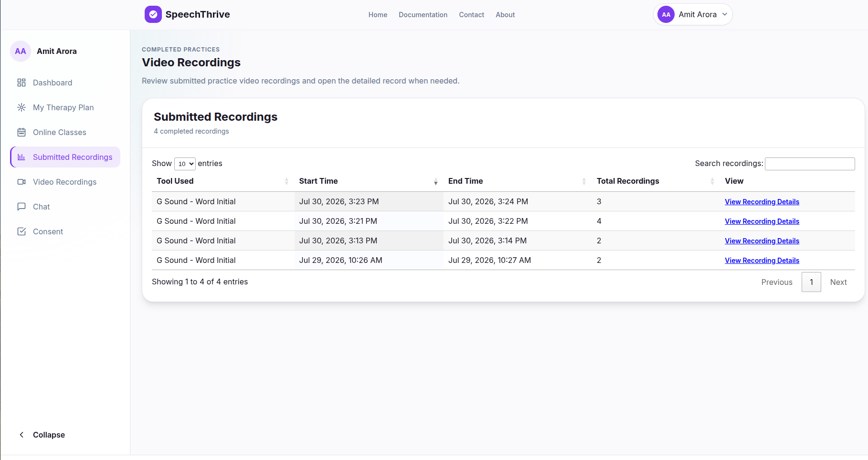Click the Amit Arora name in sidebar

tap(57, 51)
